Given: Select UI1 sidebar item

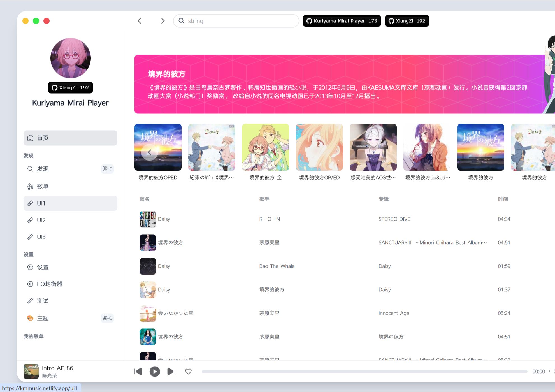Looking at the screenshot, I should (70, 203).
